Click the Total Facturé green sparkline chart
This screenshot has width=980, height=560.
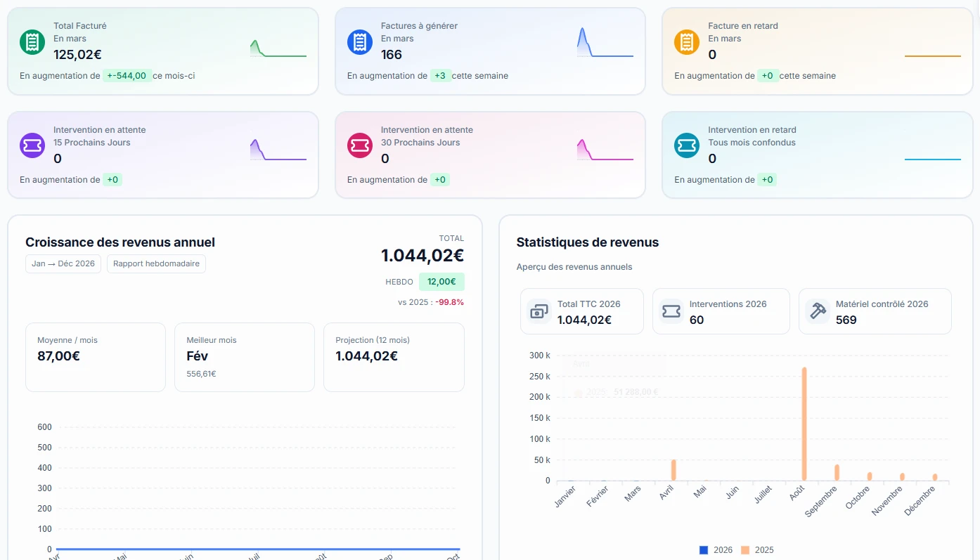[278, 48]
